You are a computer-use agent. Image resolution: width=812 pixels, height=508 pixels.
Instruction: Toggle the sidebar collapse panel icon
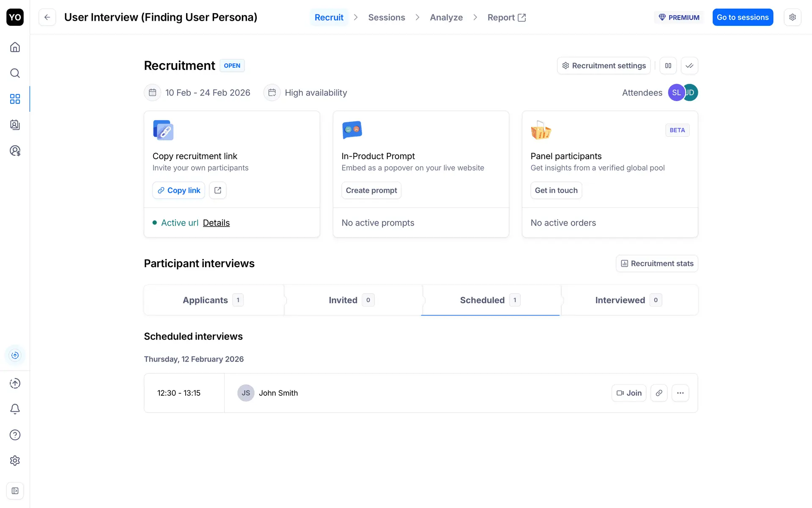pyautogui.click(x=15, y=491)
